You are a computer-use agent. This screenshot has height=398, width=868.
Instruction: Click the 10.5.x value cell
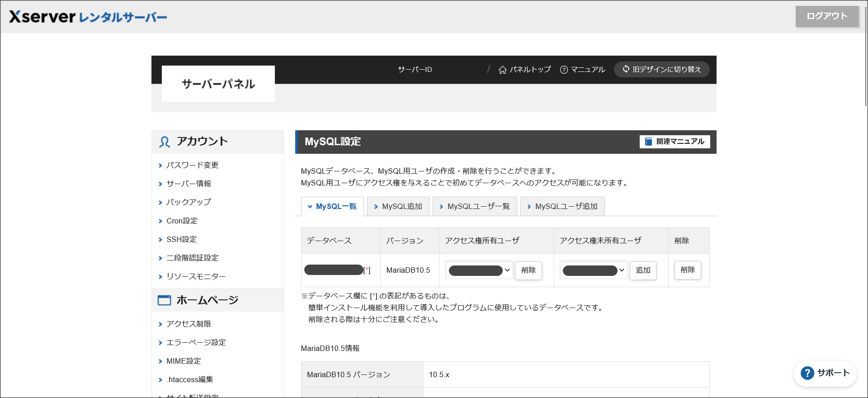click(x=566, y=374)
